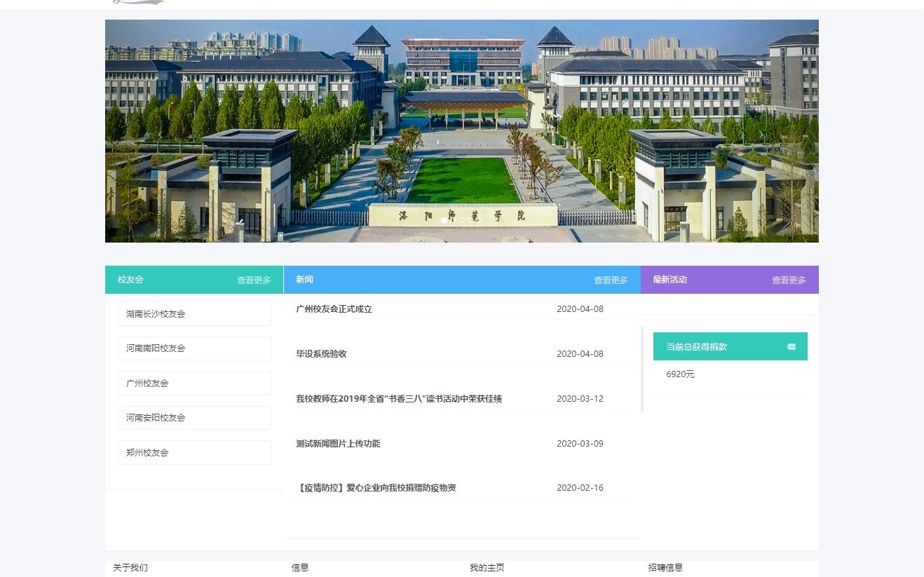Click the 我的主页 footer heading
Viewport: 924px width, 577px height.
click(487, 567)
